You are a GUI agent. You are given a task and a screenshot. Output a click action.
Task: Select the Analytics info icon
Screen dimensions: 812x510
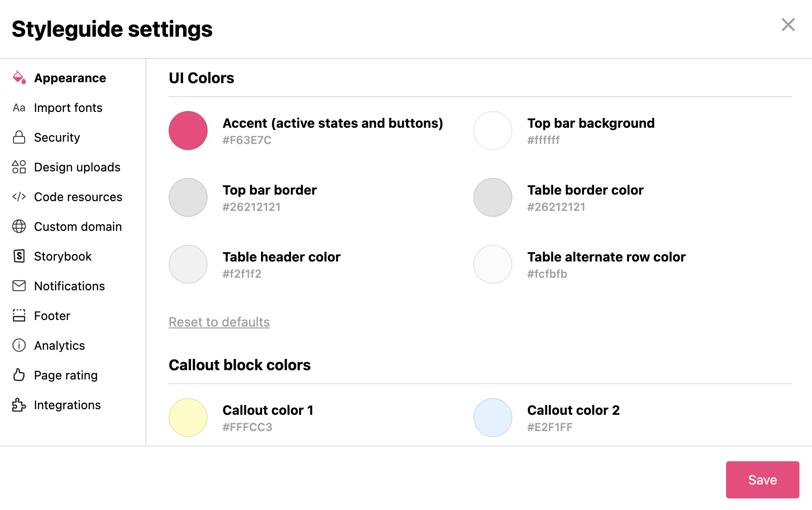[19, 345]
